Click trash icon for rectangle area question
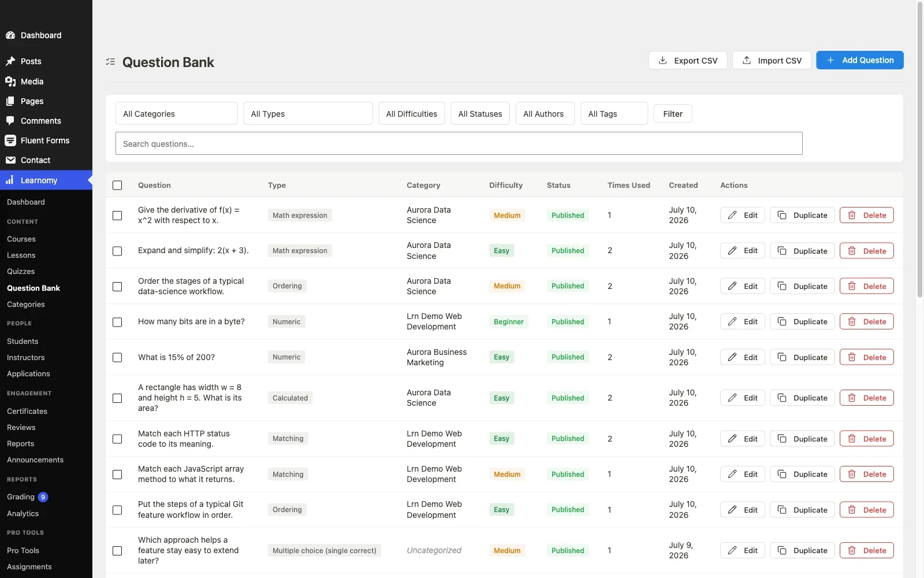The height and width of the screenshot is (578, 924). [x=852, y=398]
